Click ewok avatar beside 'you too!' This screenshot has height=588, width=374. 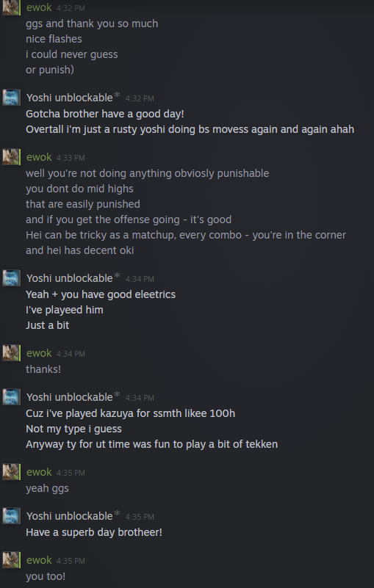pyautogui.click(x=11, y=560)
